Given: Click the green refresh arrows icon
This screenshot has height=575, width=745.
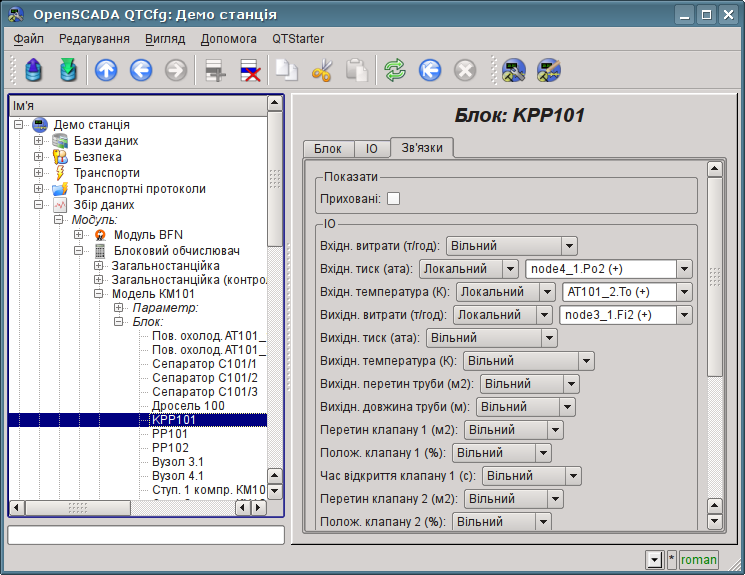Looking at the screenshot, I should click(x=396, y=70).
